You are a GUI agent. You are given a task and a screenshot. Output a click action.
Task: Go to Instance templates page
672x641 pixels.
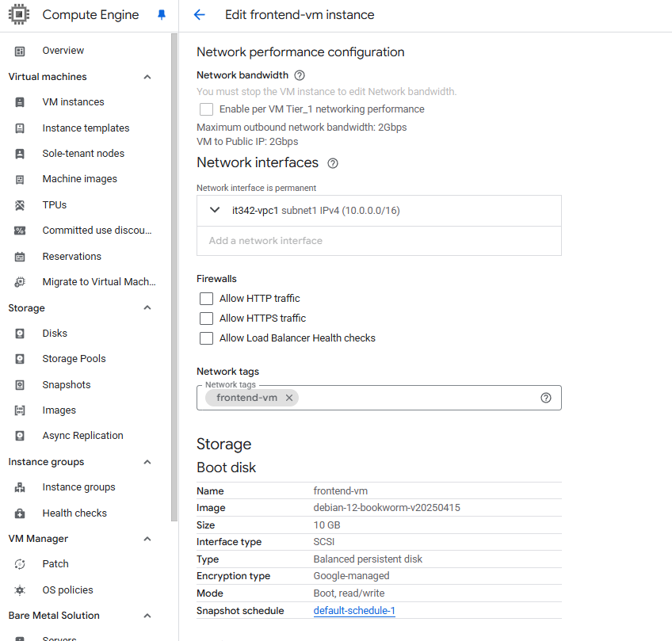pyautogui.click(x=86, y=128)
